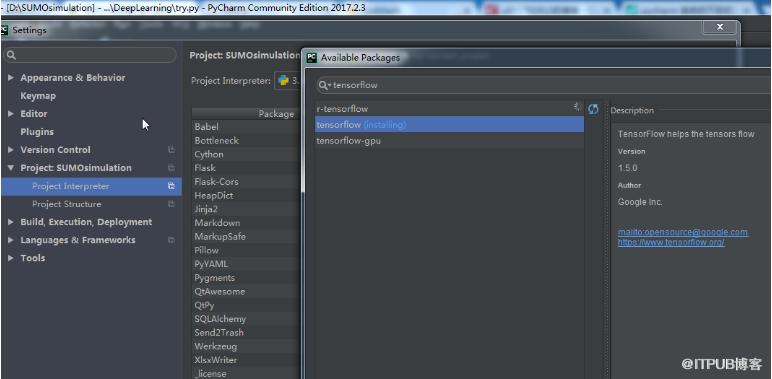Select the tensorflow-gpu package
772x379 pixels.
[x=449, y=141]
